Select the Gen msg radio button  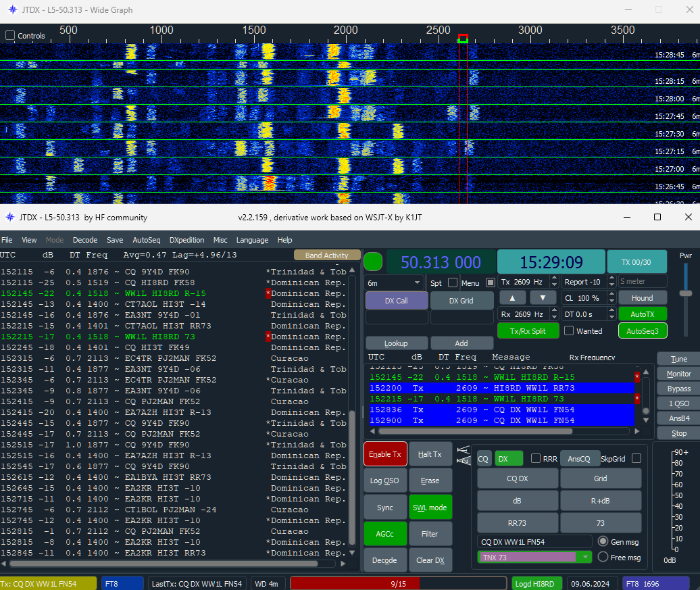pyautogui.click(x=603, y=541)
